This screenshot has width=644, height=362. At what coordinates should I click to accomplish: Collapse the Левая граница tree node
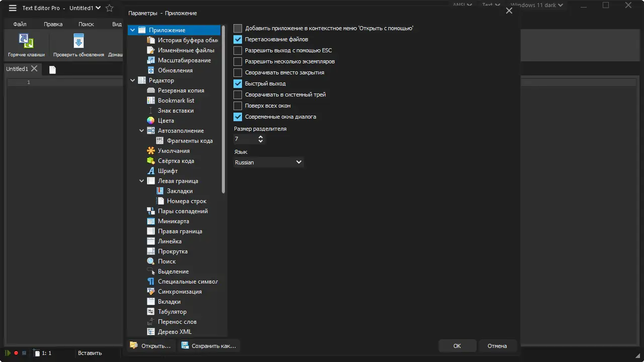point(142,181)
